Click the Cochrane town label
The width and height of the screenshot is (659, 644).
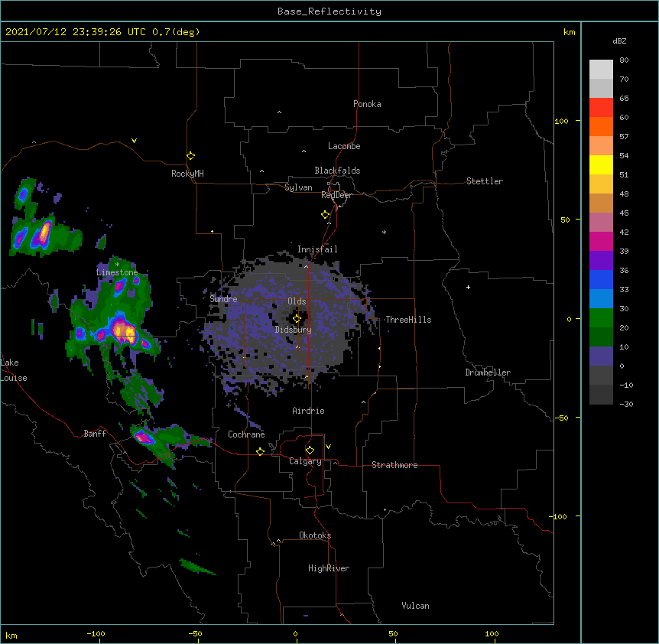pos(246,434)
